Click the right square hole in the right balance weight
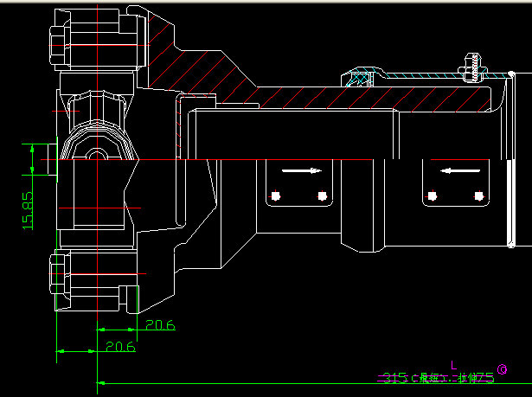The width and height of the screenshot is (532, 397). (477, 195)
